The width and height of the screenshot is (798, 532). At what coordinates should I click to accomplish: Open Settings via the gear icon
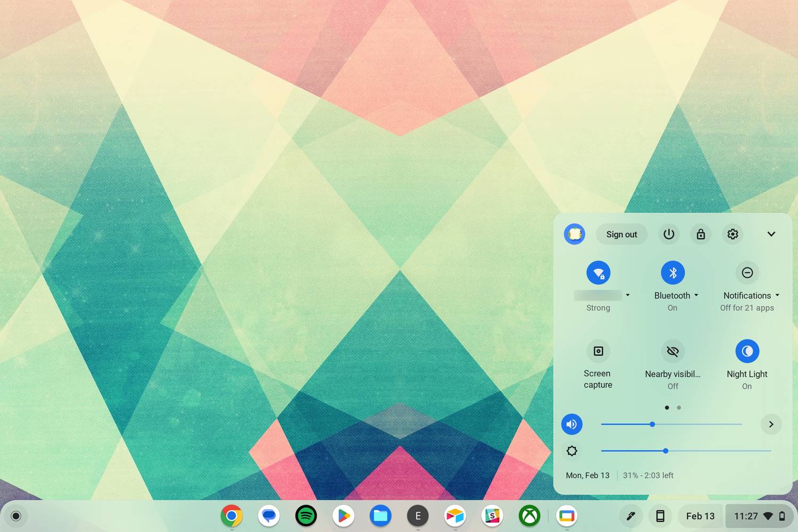(733, 234)
